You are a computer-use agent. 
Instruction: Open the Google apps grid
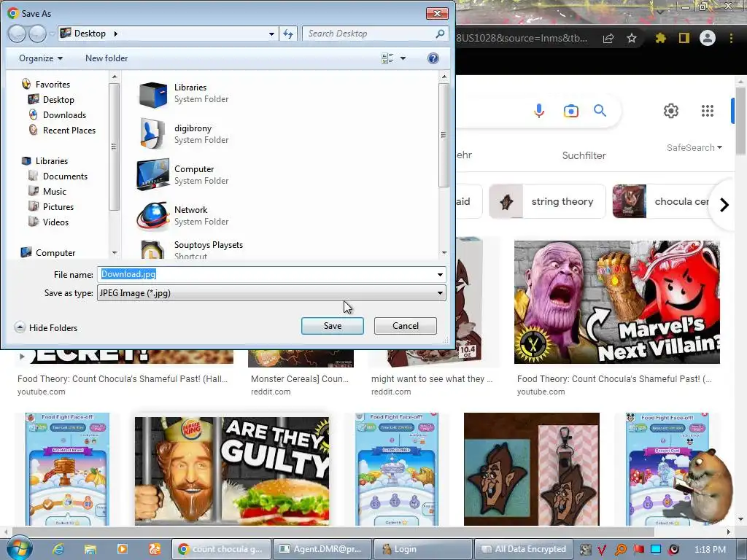point(708,111)
